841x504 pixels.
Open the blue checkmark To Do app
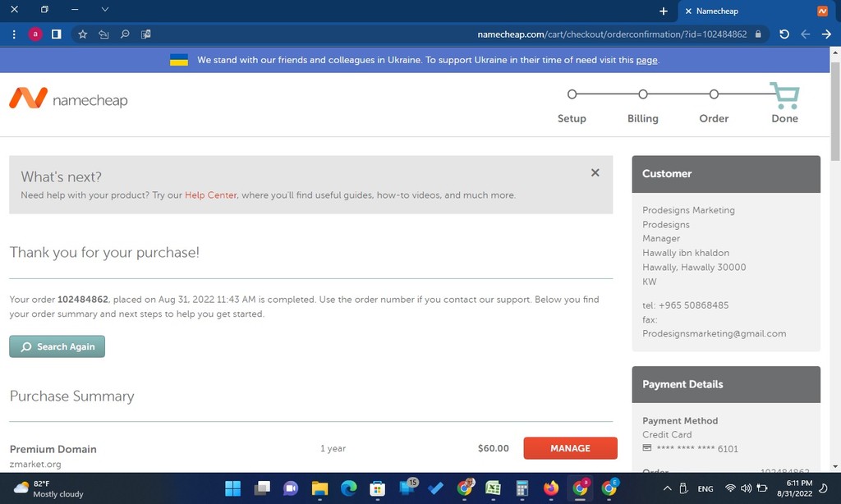click(x=435, y=488)
